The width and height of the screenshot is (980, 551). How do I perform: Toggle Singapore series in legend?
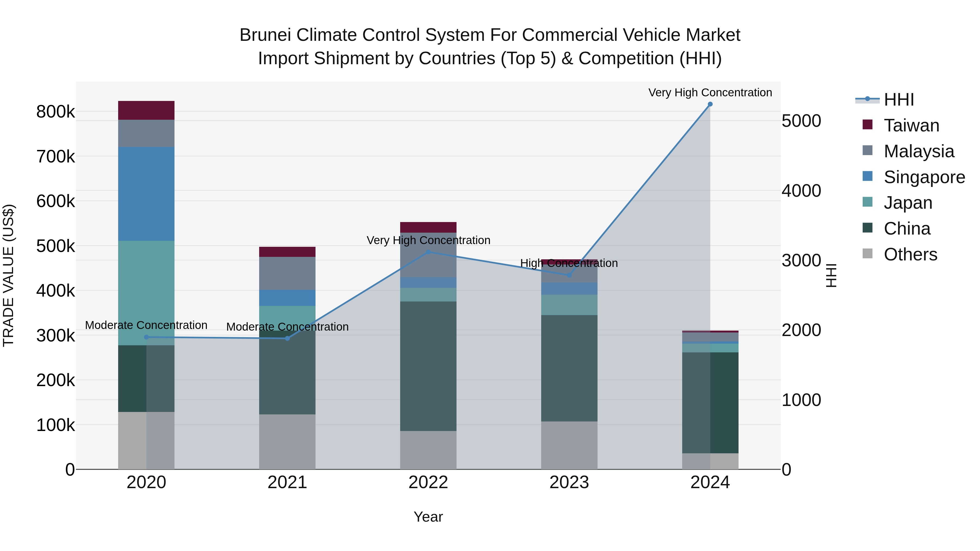click(914, 177)
